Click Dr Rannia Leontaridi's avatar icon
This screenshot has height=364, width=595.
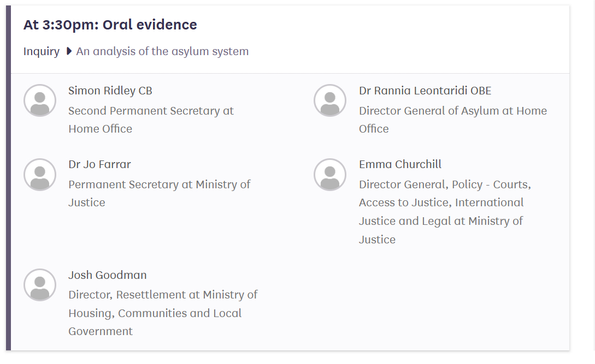pos(330,100)
